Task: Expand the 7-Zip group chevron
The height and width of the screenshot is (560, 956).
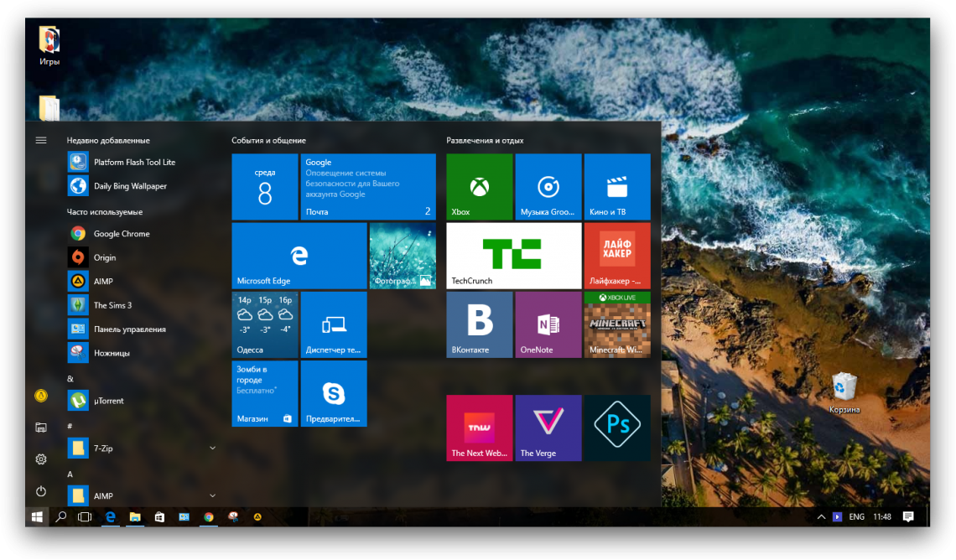Action: pos(212,448)
